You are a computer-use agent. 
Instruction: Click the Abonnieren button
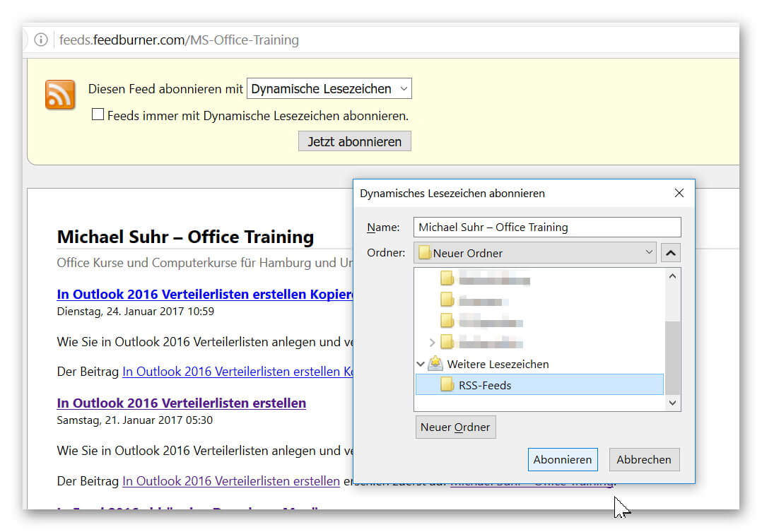(x=563, y=459)
